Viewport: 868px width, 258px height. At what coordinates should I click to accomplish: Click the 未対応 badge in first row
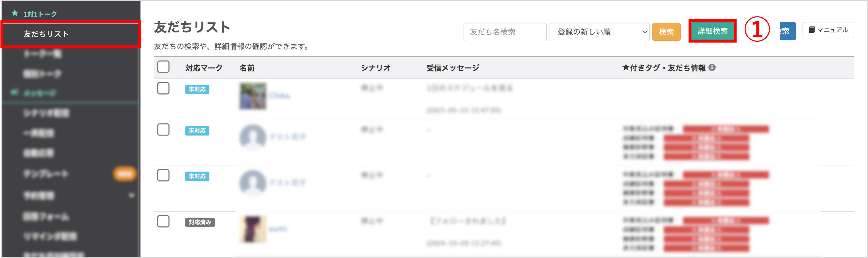197,89
